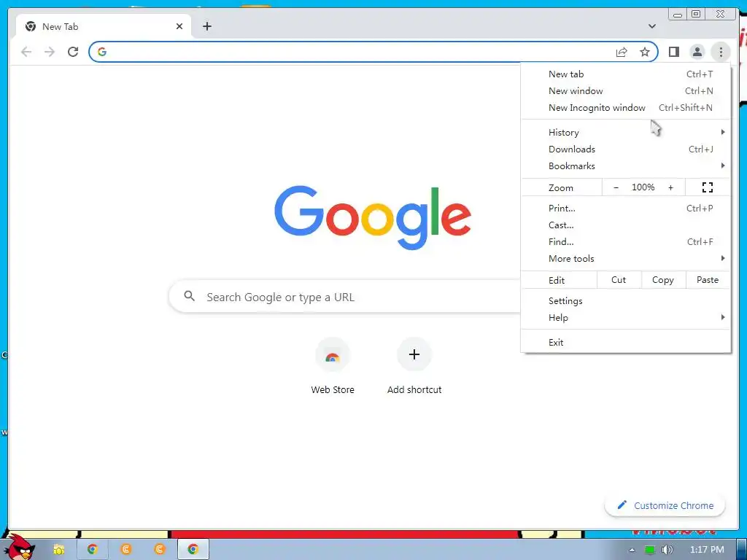Show hidden tray icons arrow
The image size is (747, 560).
(632, 550)
